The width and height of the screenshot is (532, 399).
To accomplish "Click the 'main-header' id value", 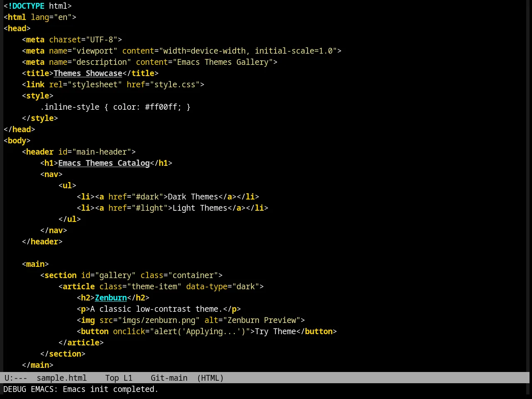I will 102,152.
